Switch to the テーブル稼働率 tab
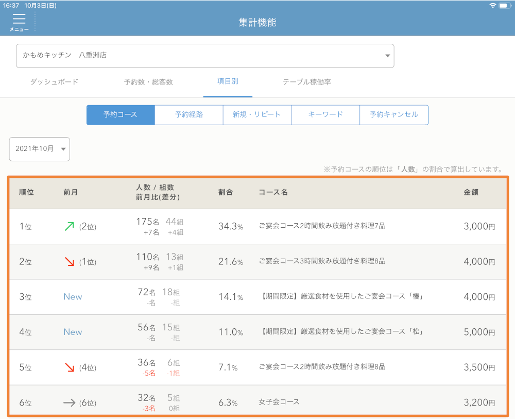515x420 pixels. (x=305, y=81)
